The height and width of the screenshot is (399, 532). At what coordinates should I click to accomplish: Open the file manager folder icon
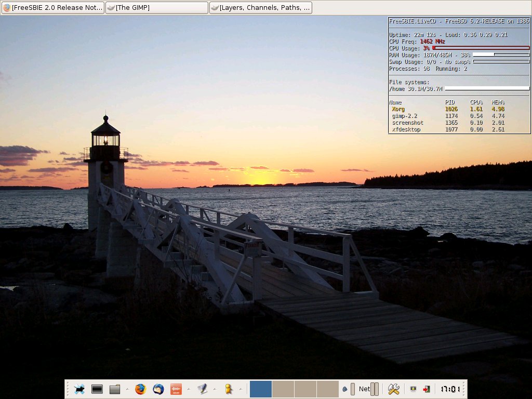click(x=114, y=389)
